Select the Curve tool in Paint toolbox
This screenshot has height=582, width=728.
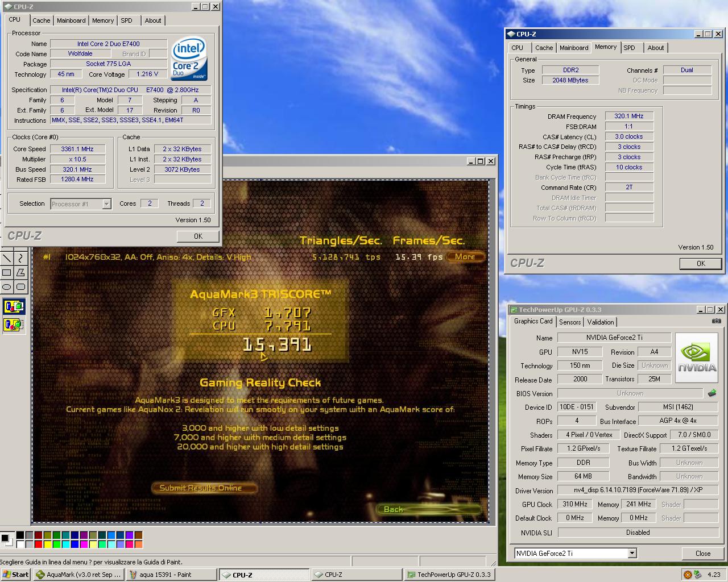click(20, 258)
